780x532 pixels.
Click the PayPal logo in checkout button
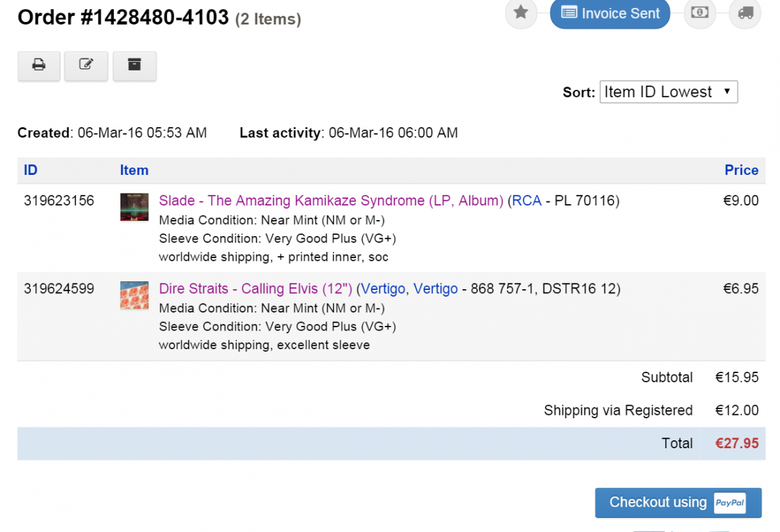(729, 503)
